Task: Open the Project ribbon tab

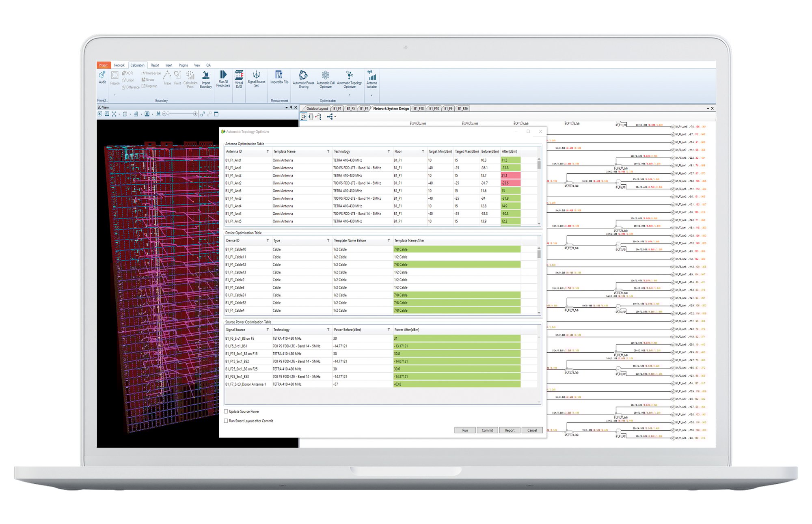Action: tap(103, 65)
